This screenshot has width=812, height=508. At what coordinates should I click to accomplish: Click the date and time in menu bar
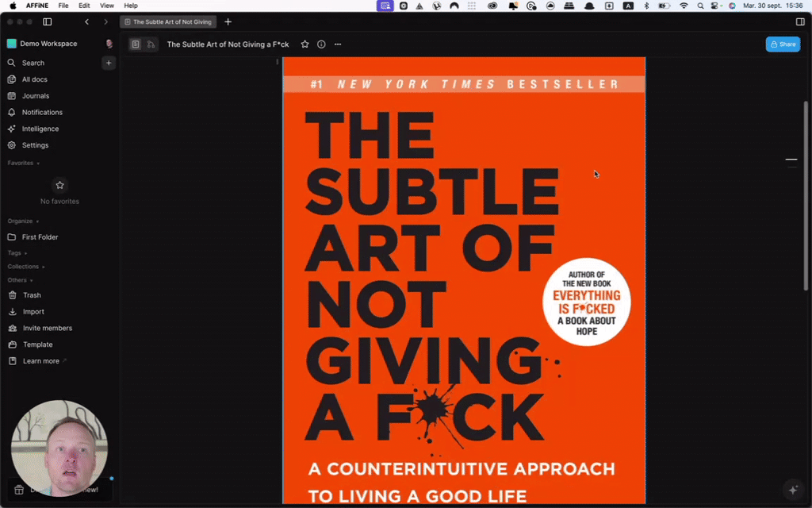(x=772, y=6)
